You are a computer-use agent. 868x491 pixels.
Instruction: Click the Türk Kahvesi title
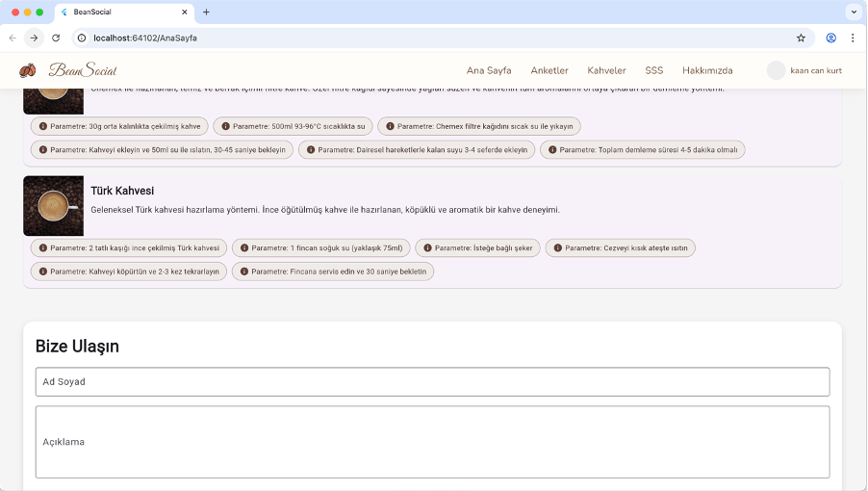click(x=122, y=191)
